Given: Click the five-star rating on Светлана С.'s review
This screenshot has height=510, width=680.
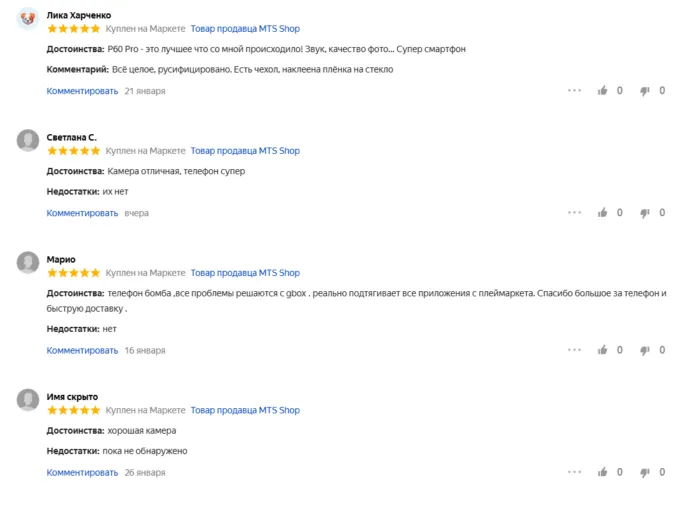Looking at the screenshot, I should (73, 151).
